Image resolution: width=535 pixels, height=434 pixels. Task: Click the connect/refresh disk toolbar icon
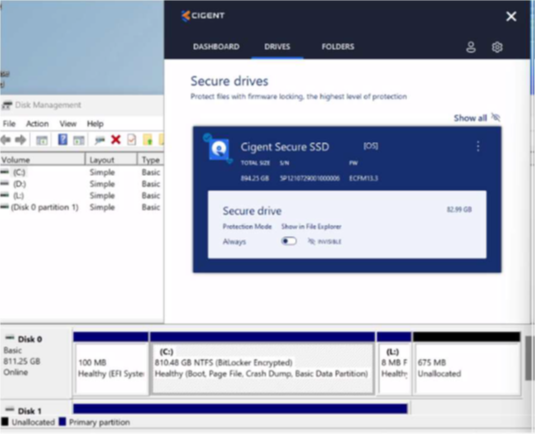coord(99,140)
